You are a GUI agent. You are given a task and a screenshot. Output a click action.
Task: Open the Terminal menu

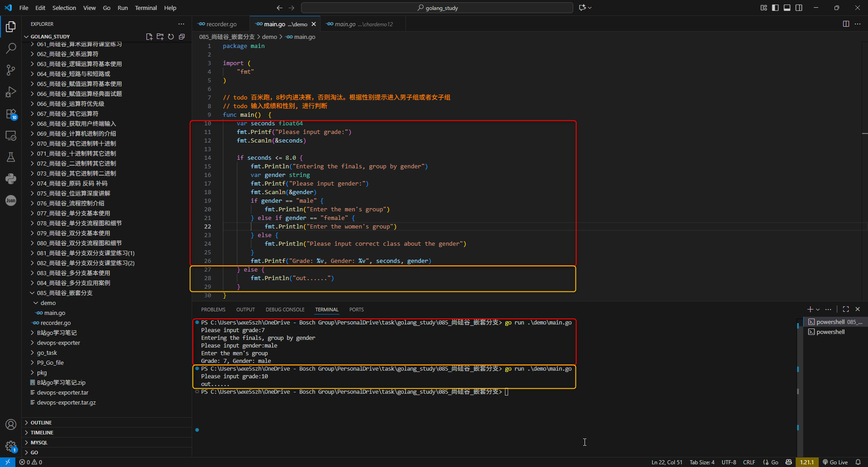point(146,8)
